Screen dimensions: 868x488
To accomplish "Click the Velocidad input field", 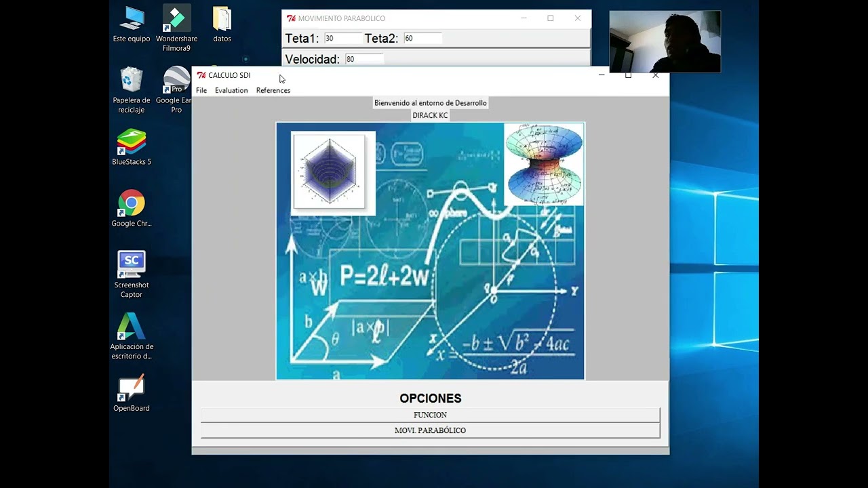I will (364, 60).
